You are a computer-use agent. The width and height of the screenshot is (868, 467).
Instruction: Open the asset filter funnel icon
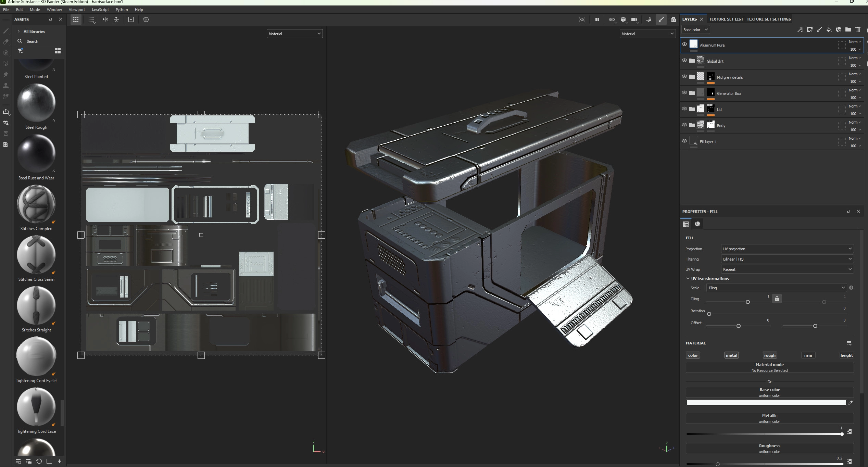coord(21,51)
